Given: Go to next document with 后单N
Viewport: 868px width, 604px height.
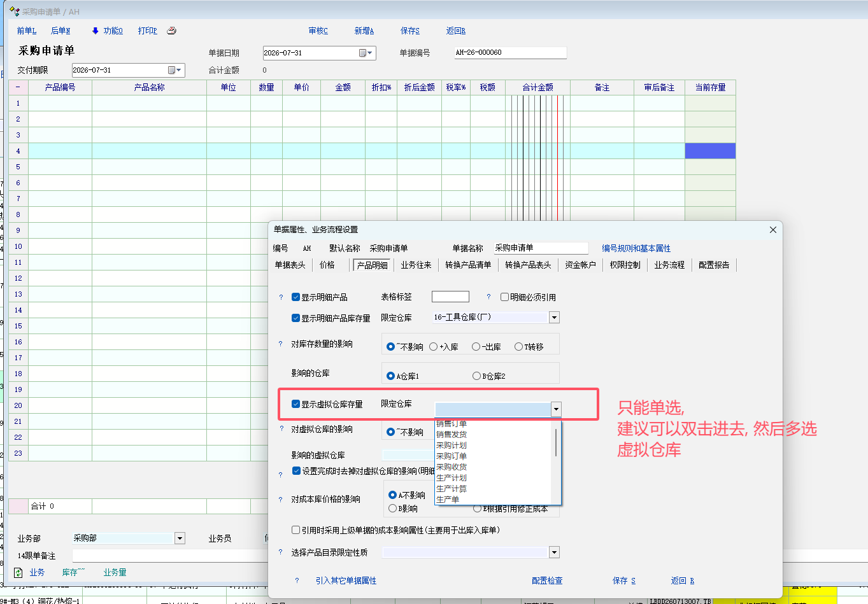Looking at the screenshot, I should tap(60, 31).
